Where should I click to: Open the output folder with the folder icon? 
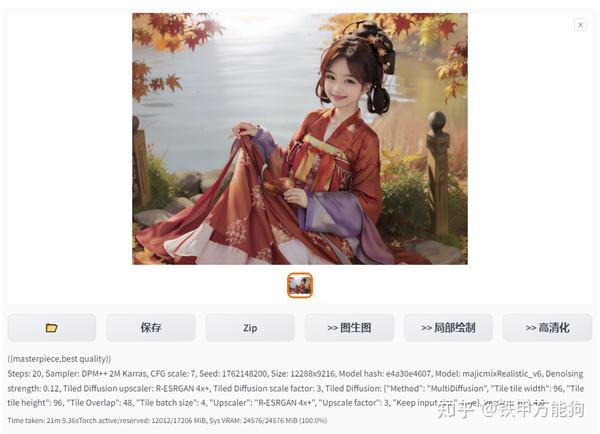pos(52,328)
